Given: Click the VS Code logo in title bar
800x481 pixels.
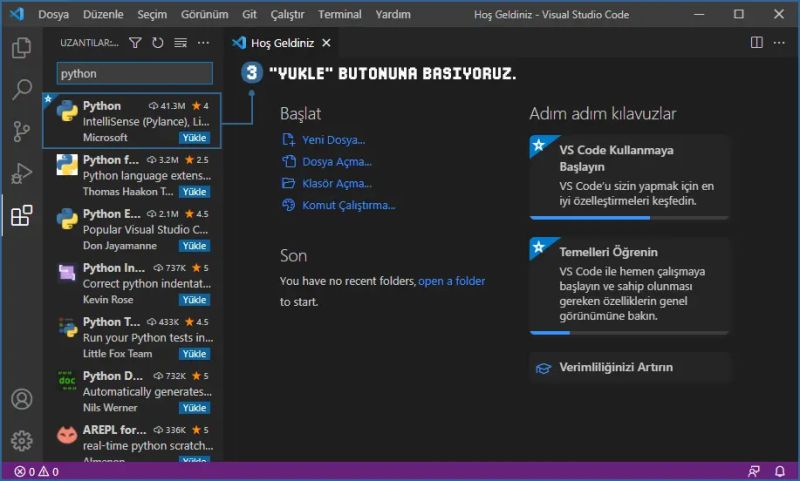Looking at the screenshot, I should pos(16,14).
